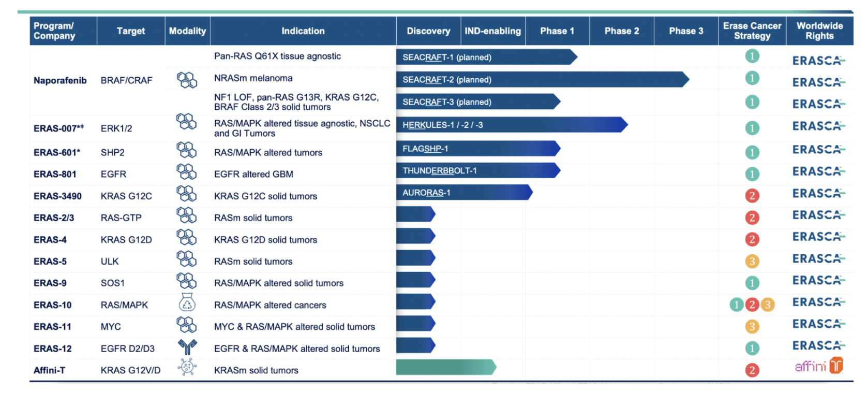The height and width of the screenshot is (405, 868).
Task: Click the SEACRAFT-3 (planned) progress bar
Action: point(478,102)
